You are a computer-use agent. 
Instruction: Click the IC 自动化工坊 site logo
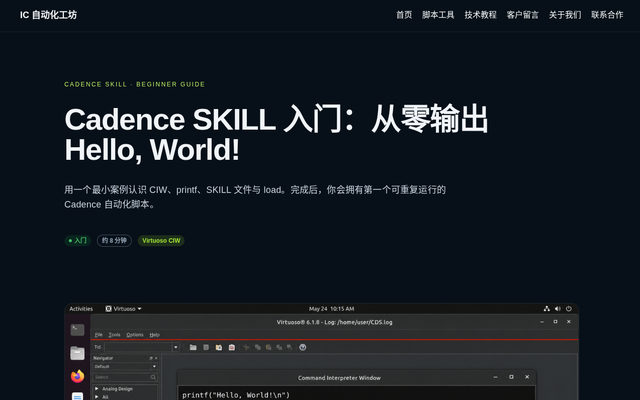coord(48,15)
